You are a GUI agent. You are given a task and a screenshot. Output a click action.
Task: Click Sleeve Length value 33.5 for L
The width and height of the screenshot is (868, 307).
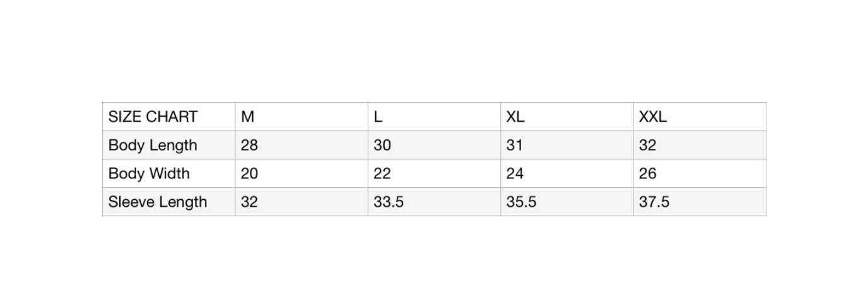click(x=389, y=202)
